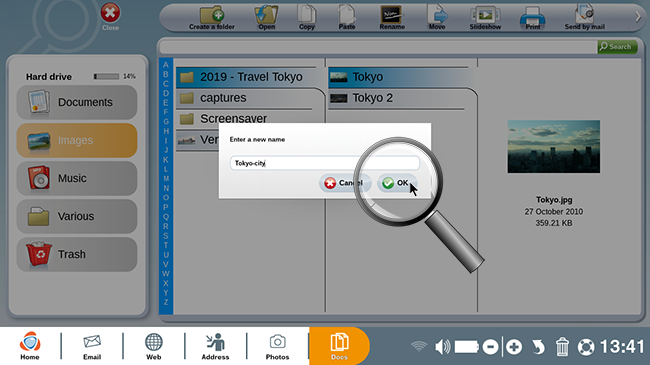Confirm the new name with OK
The image size is (650, 365).
397,183
